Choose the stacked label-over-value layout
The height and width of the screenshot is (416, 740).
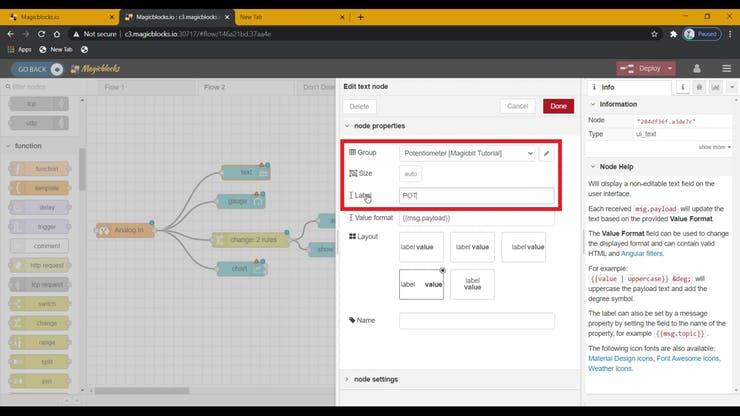coord(472,284)
